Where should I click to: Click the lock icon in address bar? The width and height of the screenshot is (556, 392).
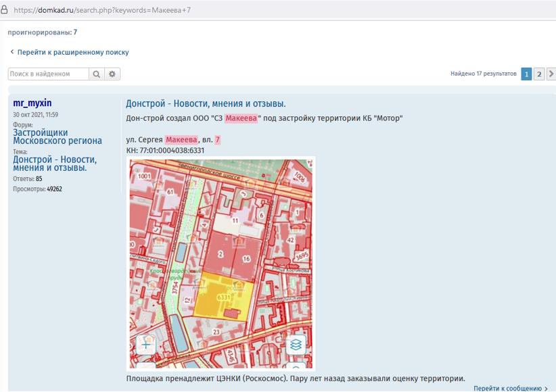point(5,10)
